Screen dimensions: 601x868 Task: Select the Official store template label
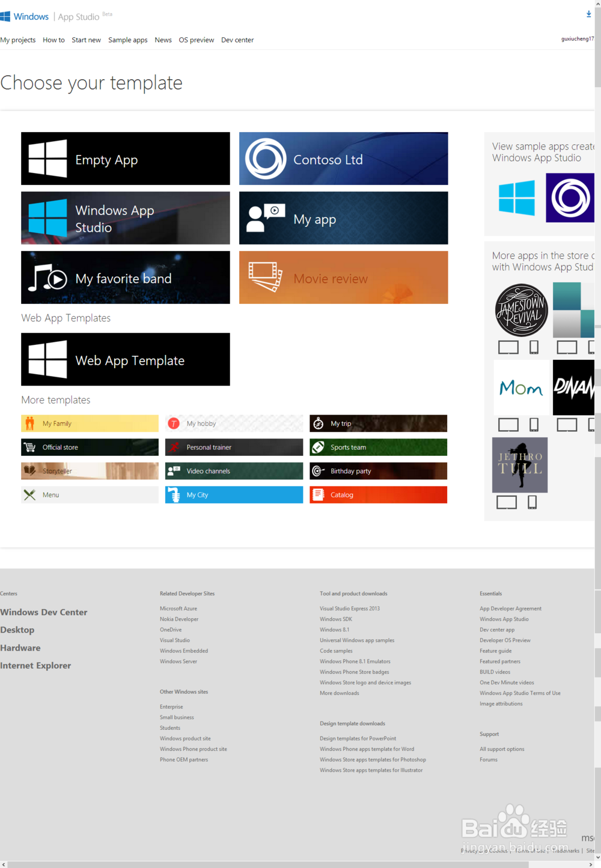(x=60, y=448)
